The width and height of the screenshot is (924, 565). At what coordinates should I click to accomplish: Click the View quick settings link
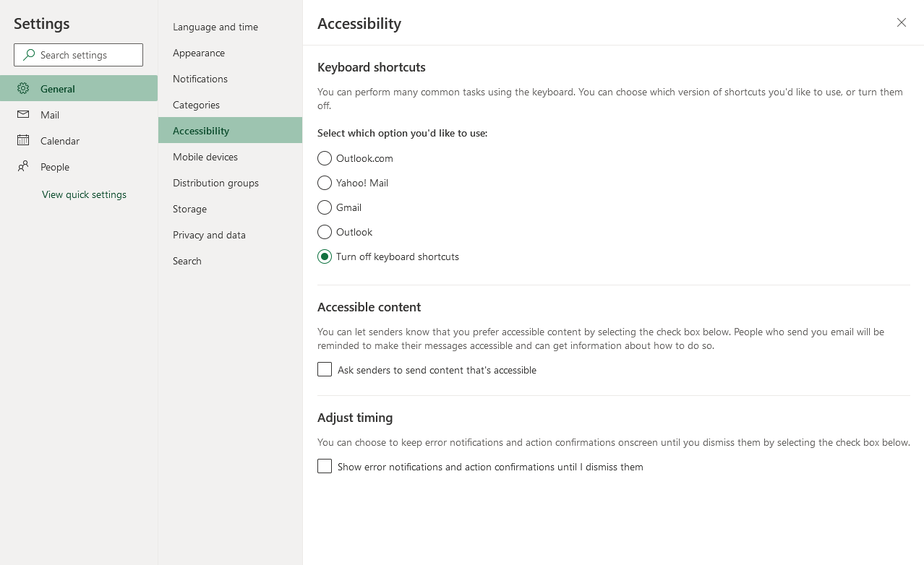84,194
